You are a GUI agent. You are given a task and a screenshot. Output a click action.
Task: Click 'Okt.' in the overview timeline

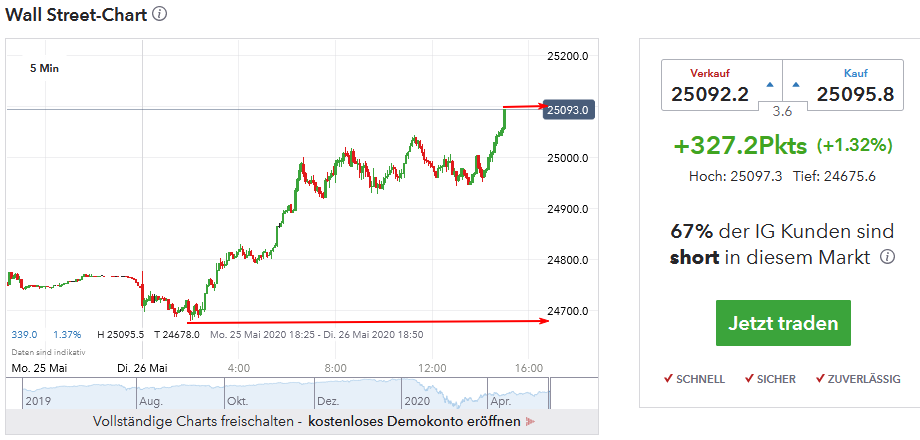[x=237, y=399]
